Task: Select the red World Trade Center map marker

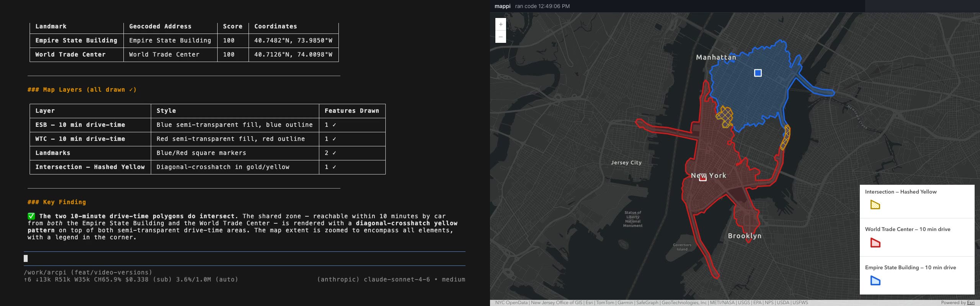Action: (703, 177)
